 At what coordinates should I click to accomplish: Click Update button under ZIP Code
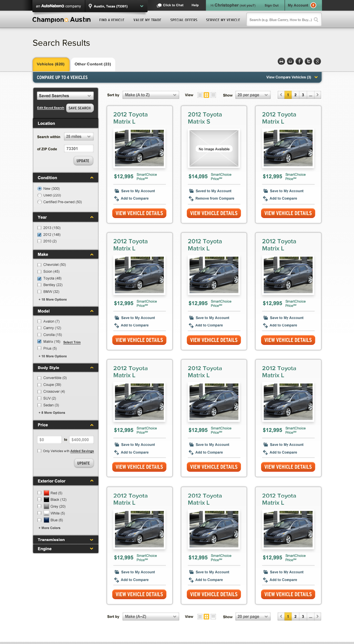click(x=83, y=161)
